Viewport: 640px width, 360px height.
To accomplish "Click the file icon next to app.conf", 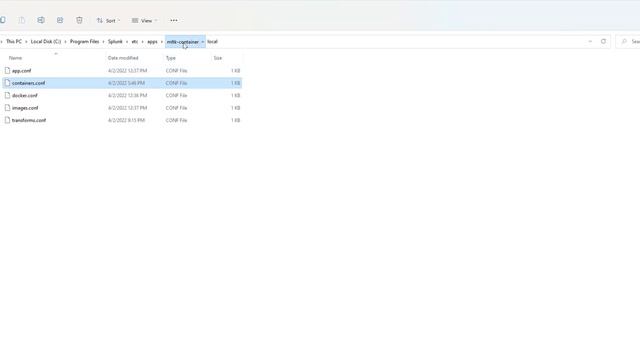I will [x=7, y=71].
